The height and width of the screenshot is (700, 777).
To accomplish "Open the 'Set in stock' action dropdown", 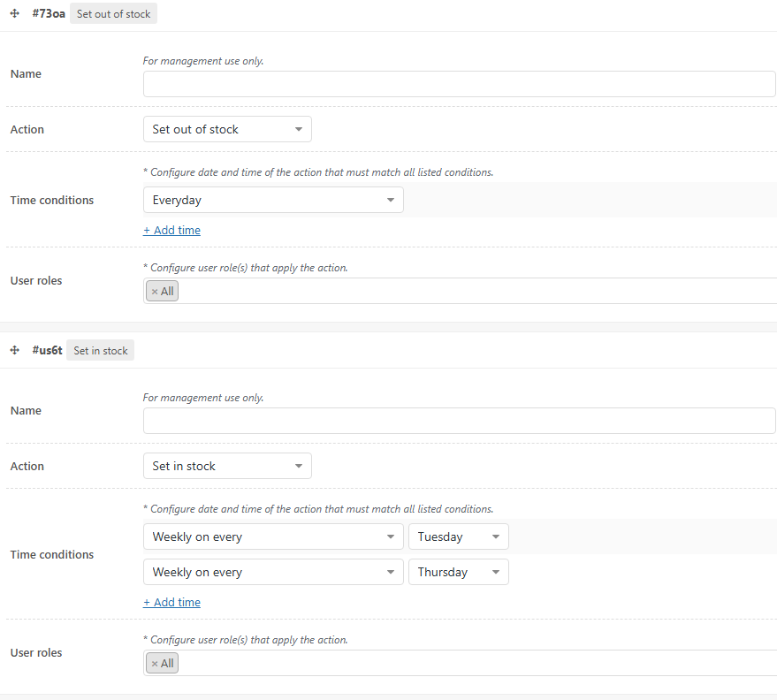I will click(x=227, y=467).
